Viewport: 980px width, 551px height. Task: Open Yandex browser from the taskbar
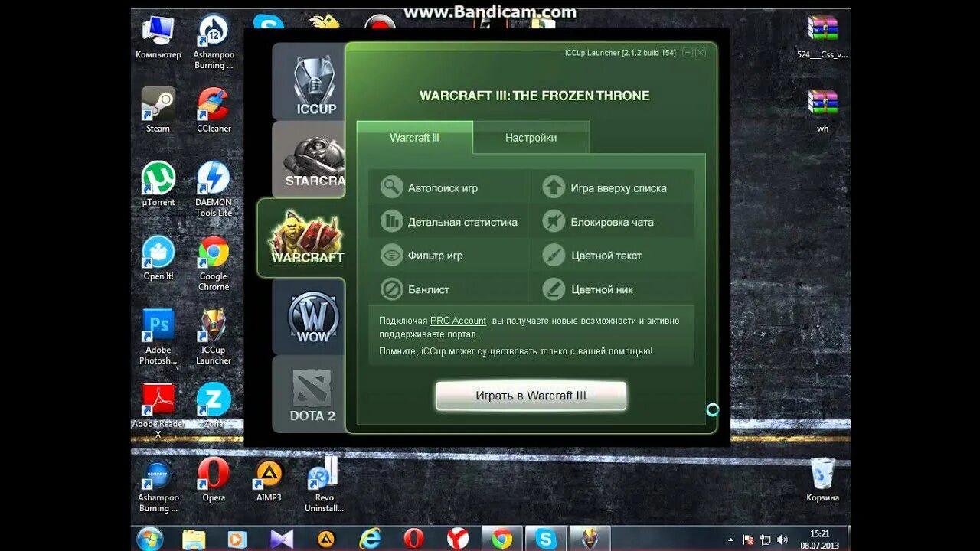pos(458,539)
